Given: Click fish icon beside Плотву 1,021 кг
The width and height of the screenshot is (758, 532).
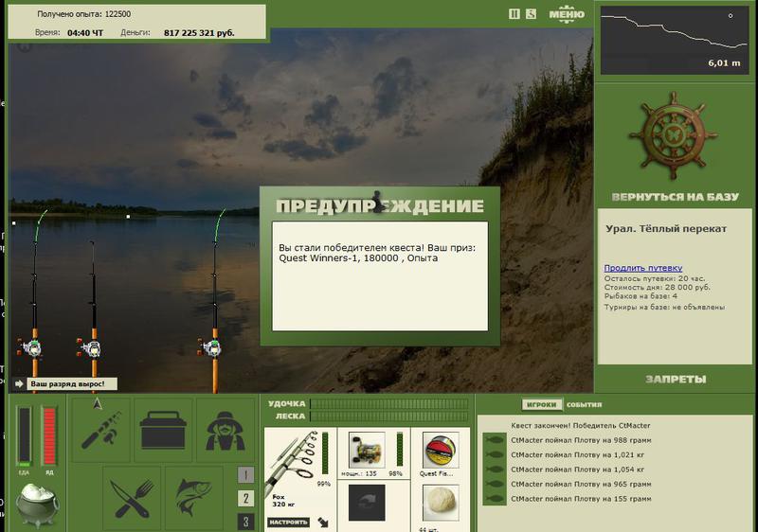Looking at the screenshot, I should pyautogui.click(x=495, y=454).
